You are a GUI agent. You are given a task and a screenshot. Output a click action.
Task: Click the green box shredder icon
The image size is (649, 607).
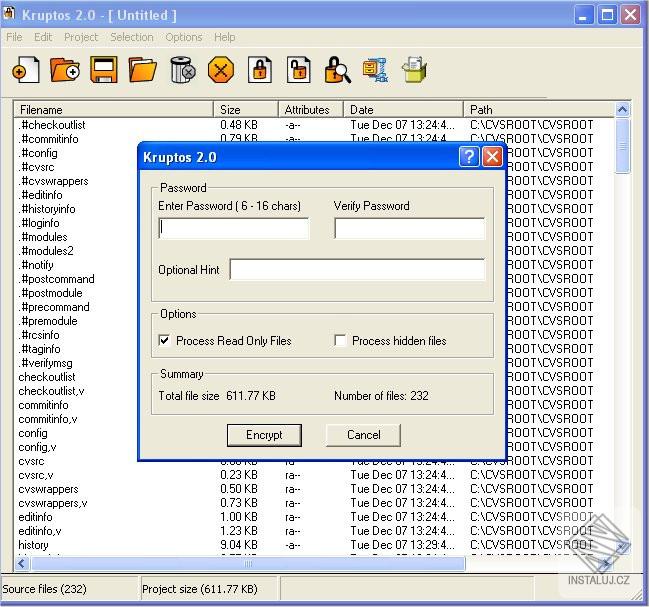click(414, 70)
